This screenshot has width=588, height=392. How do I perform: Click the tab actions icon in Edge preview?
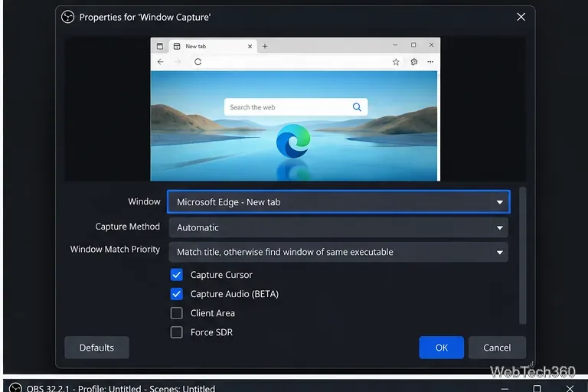[160, 46]
